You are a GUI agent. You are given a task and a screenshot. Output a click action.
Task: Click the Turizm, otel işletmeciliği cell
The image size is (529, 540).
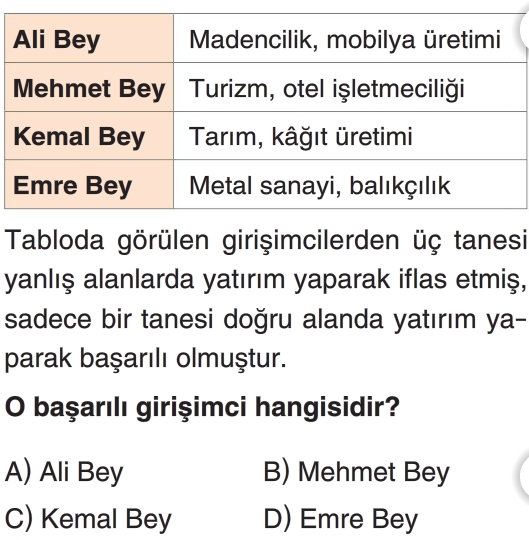coord(350,87)
